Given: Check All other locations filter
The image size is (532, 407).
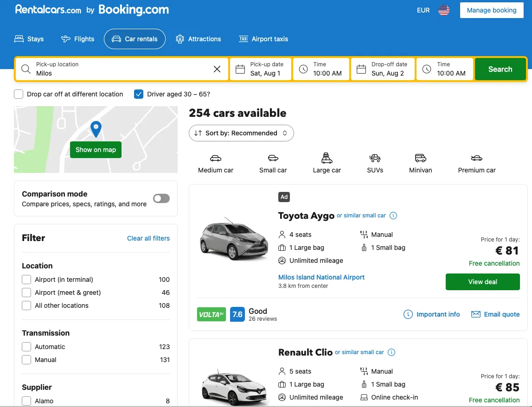Looking at the screenshot, I should pyautogui.click(x=26, y=305).
